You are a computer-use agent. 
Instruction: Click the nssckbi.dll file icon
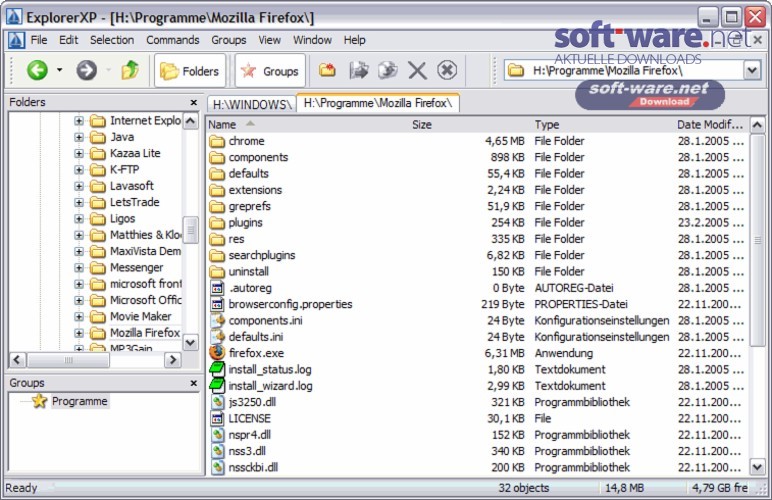217,468
